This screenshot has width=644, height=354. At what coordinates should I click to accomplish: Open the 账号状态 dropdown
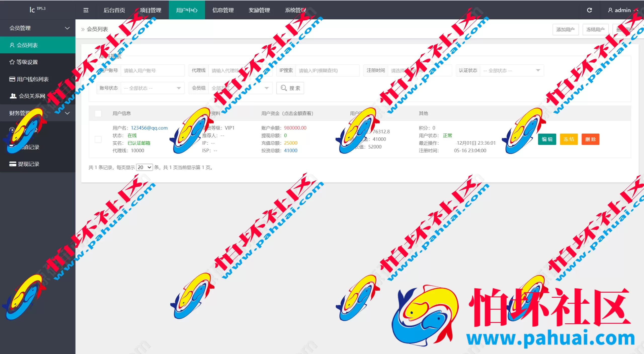click(x=153, y=88)
